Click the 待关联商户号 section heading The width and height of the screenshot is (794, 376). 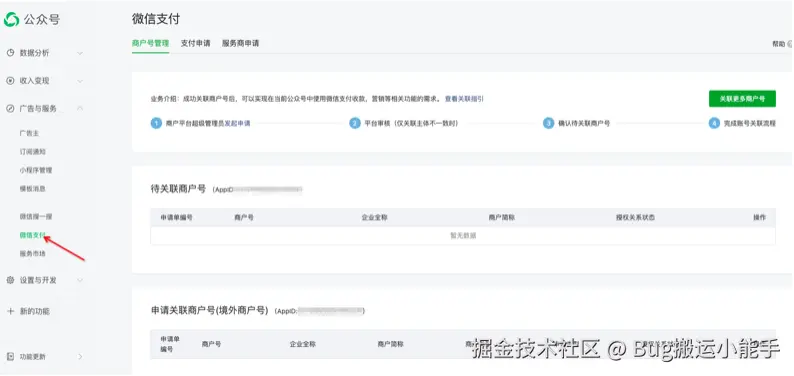point(178,189)
